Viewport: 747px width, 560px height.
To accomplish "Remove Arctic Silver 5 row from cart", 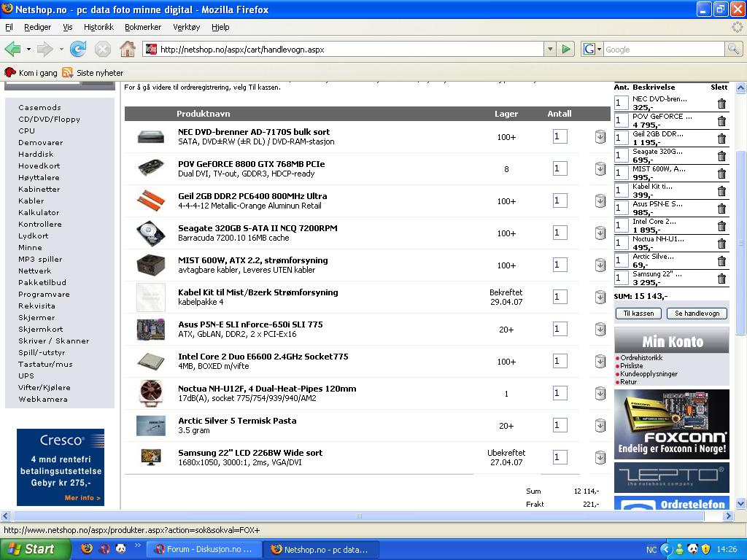I will click(x=600, y=426).
